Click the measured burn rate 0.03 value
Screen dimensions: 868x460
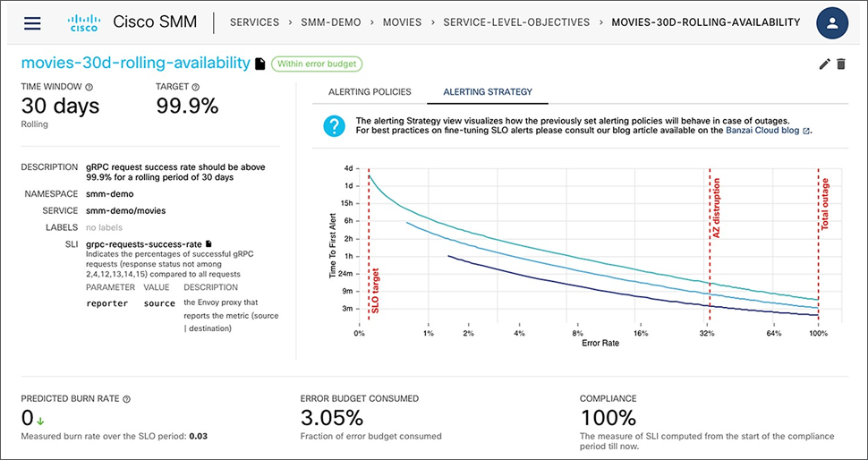[198, 436]
